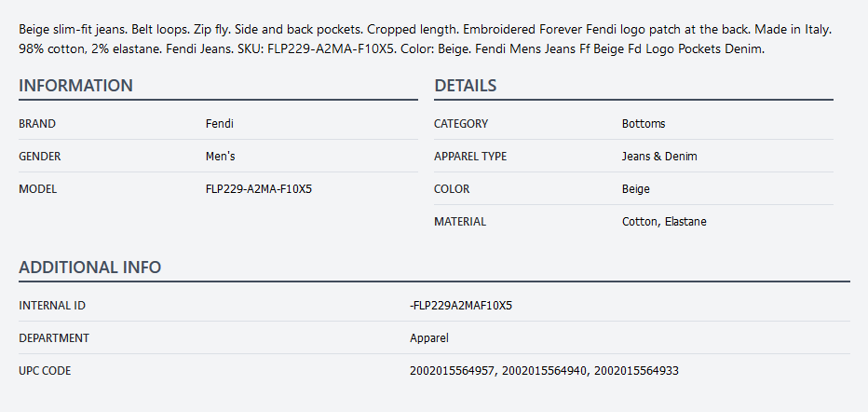Image resolution: width=868 pixels, height=412 pixels.
Task: Select the Cotton, Elastane material value
Action: pos(666,222)
